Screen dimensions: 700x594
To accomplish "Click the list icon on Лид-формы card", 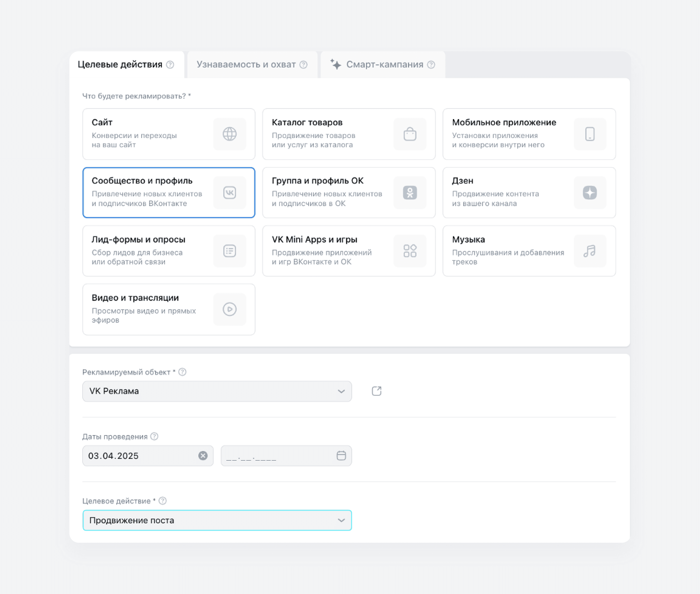I will (229, 251).
